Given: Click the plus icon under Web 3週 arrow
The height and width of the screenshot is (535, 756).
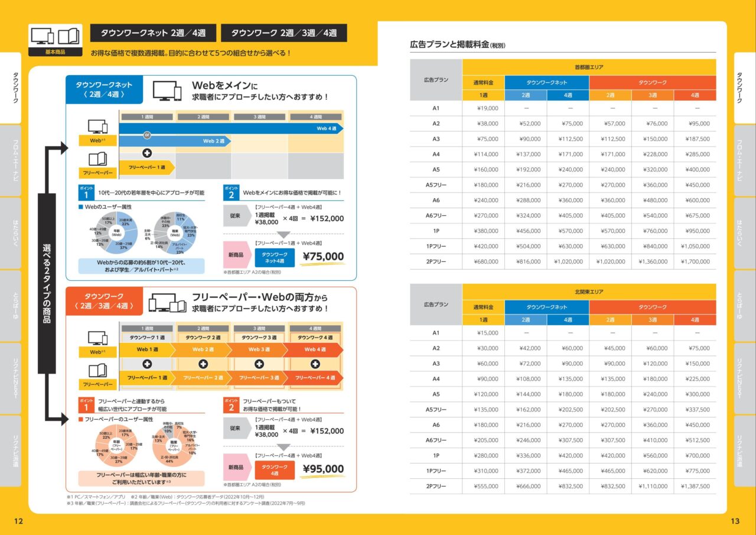Looking at the screenshot, I should click(x=259, y=364).
